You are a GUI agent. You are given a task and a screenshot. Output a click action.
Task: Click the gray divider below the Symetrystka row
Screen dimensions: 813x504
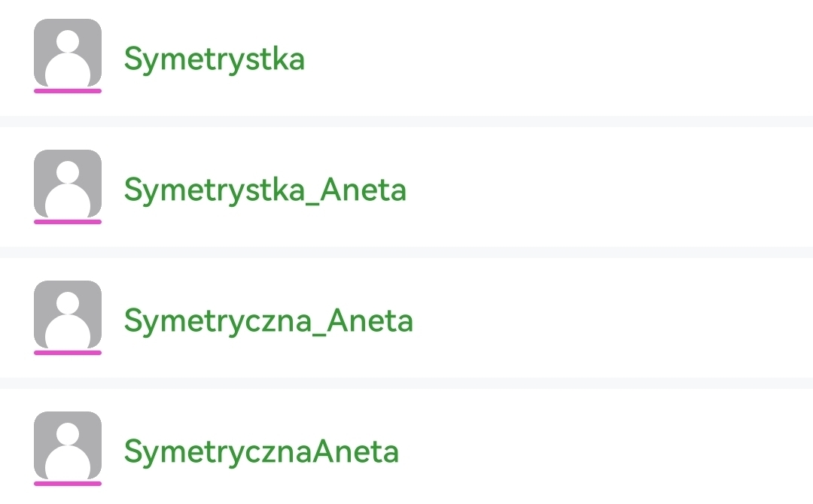pos(406,121)
